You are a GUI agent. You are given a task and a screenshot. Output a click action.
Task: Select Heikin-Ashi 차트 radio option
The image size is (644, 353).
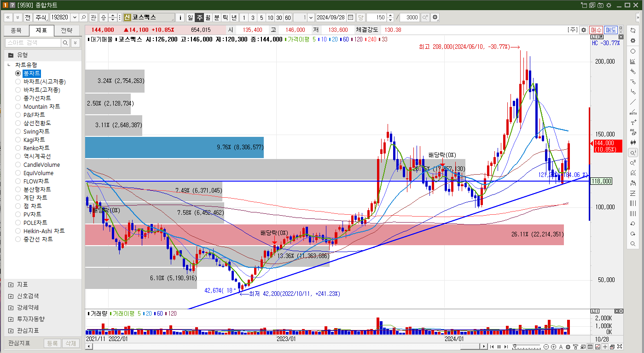click(x=18, y=231)
